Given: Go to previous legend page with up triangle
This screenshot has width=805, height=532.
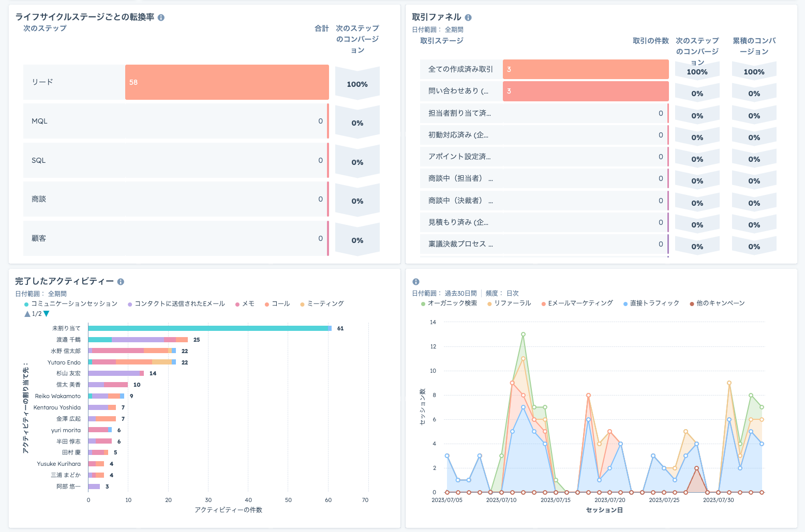Looking at the screenshot, I should pyautogui.click(x=27, y=314).
